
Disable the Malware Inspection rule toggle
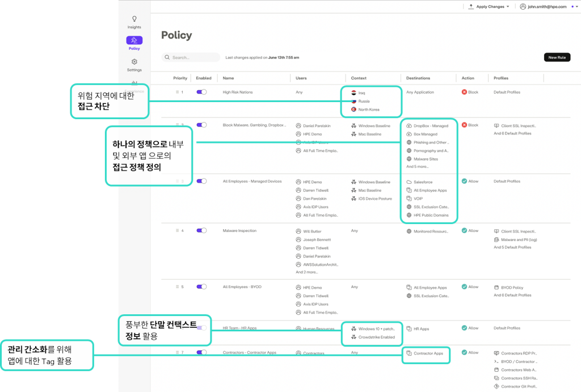click(x=201, y=231)
